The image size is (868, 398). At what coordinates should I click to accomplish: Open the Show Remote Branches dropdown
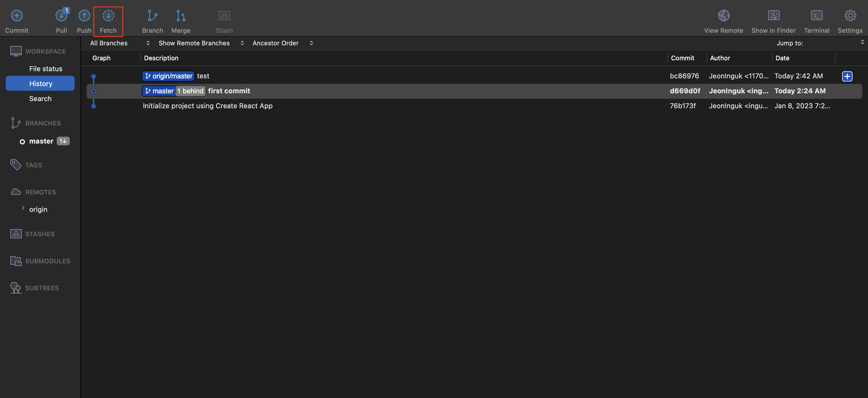201,43
